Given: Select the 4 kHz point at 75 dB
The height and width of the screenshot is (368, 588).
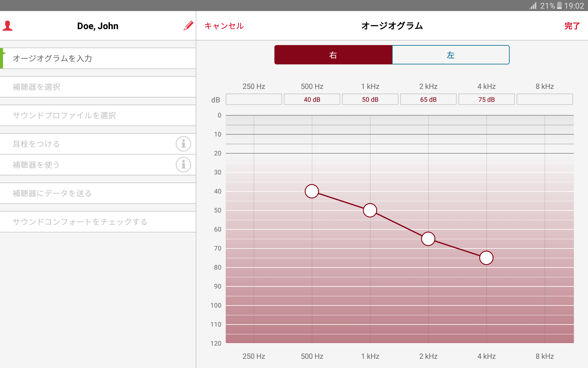Looking at the screenshot, I should tap(486, 258).
